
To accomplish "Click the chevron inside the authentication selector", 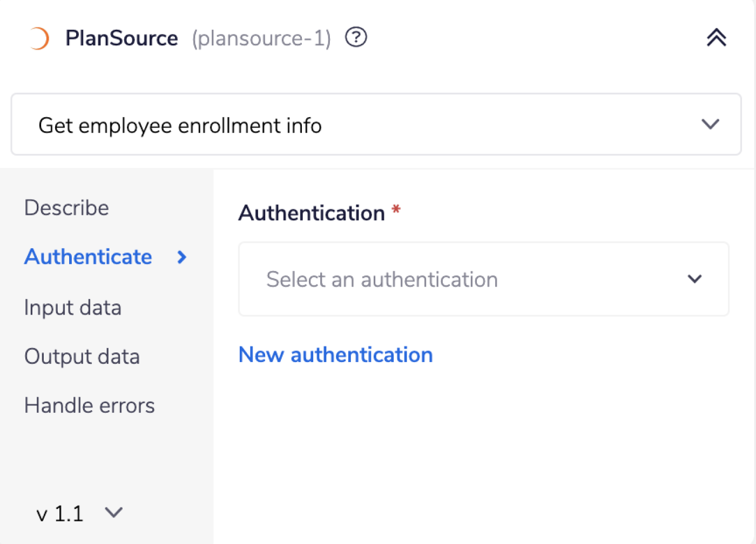I will 694,279.
